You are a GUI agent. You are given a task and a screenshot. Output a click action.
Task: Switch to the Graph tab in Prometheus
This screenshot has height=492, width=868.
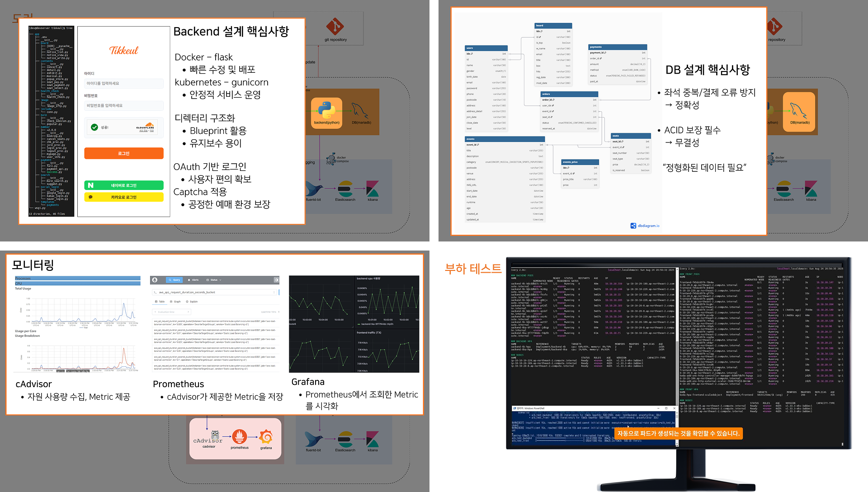tap(177, 302)
